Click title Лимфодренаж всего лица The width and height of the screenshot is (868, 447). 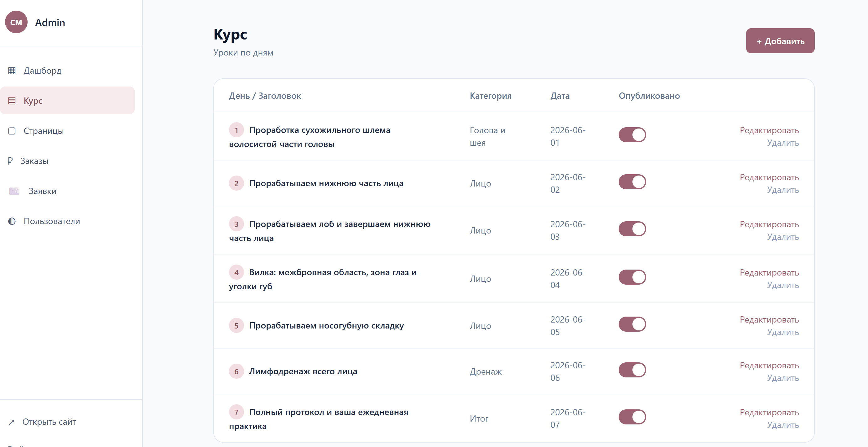click(x=303, y=371)
